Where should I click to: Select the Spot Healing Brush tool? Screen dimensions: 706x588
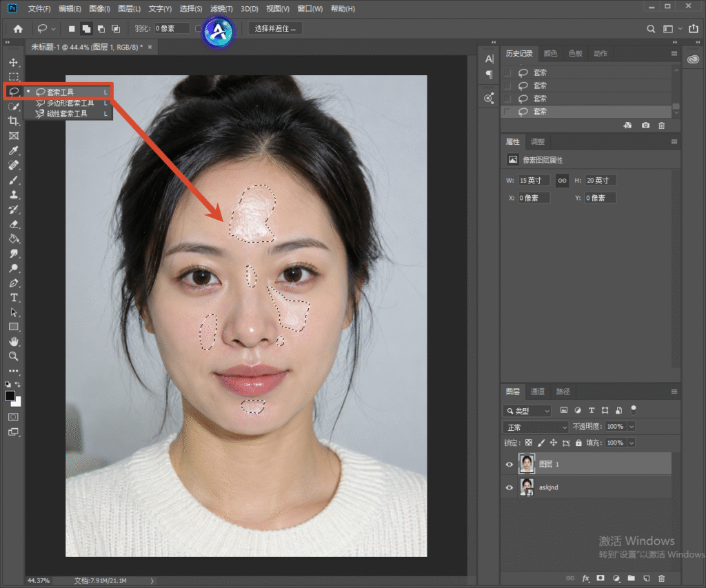(14, 165)
